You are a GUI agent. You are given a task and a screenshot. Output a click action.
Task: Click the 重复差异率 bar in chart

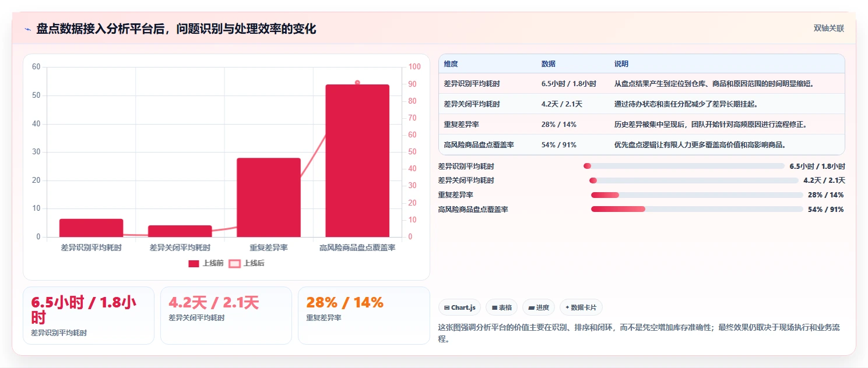click(x=269, y=197)
